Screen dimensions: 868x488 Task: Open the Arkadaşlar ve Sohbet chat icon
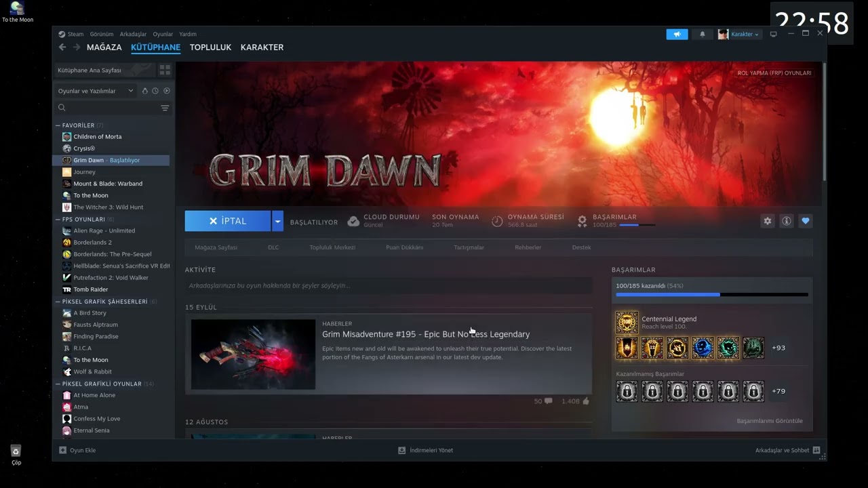coord(816,450)
